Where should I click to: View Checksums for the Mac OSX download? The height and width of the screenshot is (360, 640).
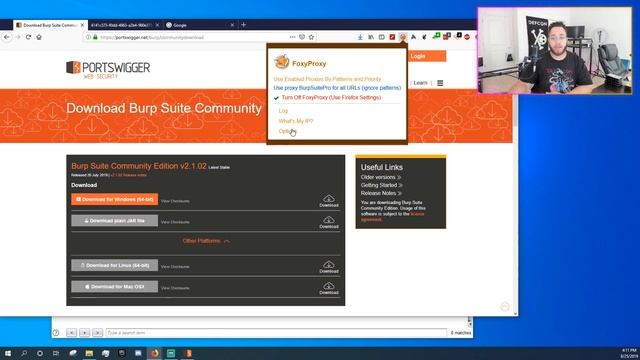(175, 288)
